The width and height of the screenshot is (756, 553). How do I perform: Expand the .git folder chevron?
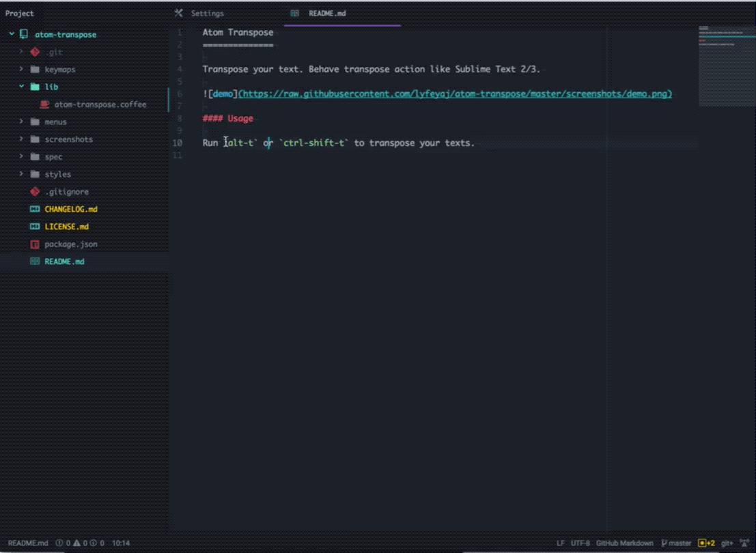point(21,51)
